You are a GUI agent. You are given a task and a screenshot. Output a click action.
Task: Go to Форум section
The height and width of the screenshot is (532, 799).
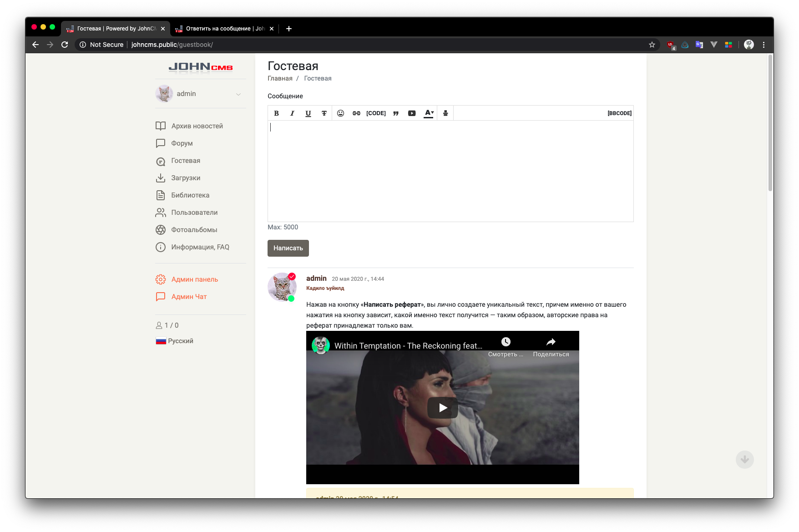coord(182,143)
